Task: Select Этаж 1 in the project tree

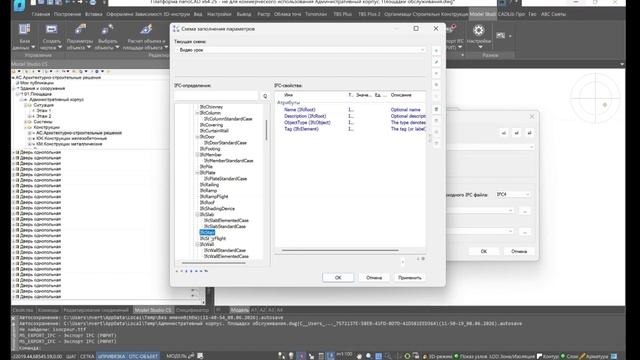Action: [x=44, y=111]
